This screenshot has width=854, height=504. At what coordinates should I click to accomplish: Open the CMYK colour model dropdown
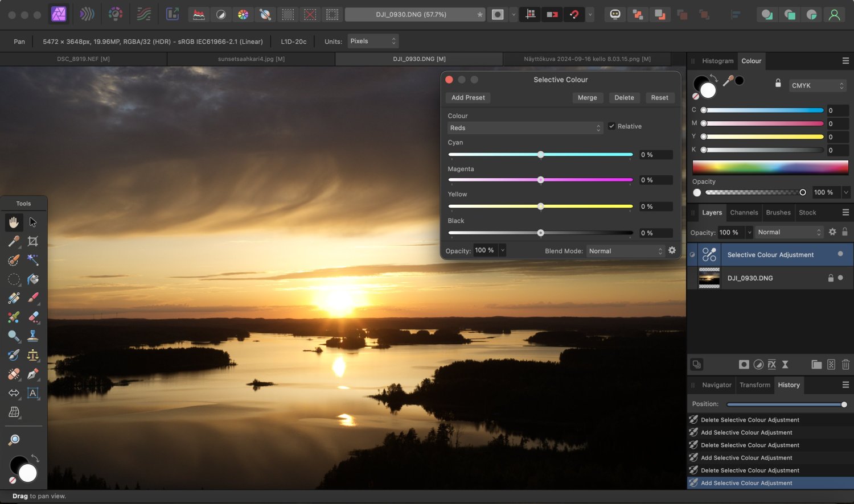tap(817, 85)
